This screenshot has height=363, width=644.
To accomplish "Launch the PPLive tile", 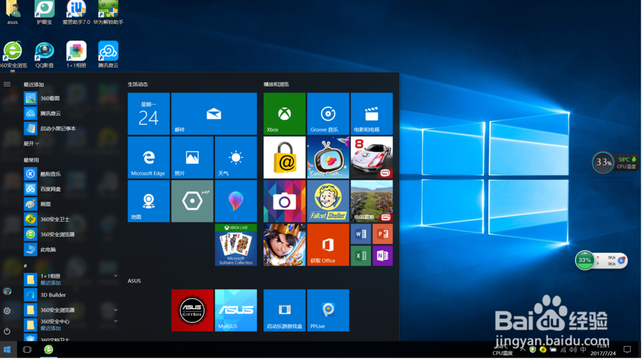I will 328,311.
